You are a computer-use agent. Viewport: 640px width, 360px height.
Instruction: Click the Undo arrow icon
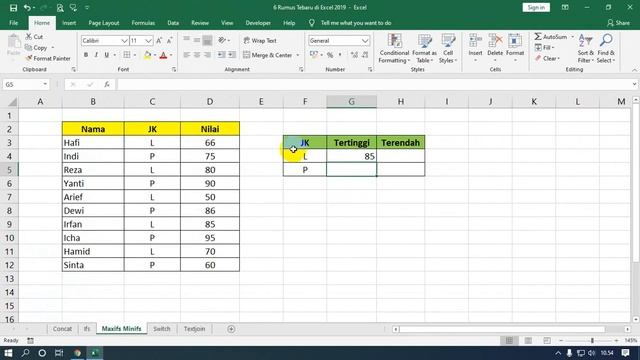pos(27,7)
